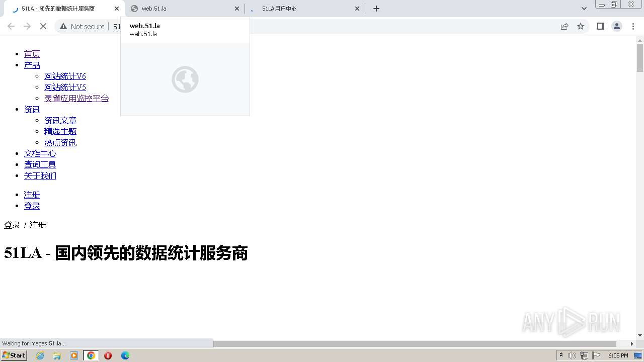Open media player taskbar icon
The height and width of the screenshot is (362, 644).
pos(74,355)
